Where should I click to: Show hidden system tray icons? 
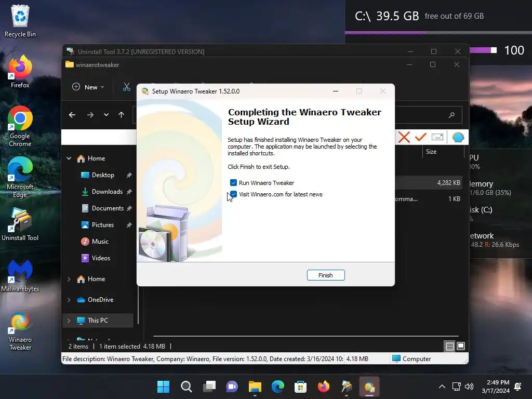point(442,387)
